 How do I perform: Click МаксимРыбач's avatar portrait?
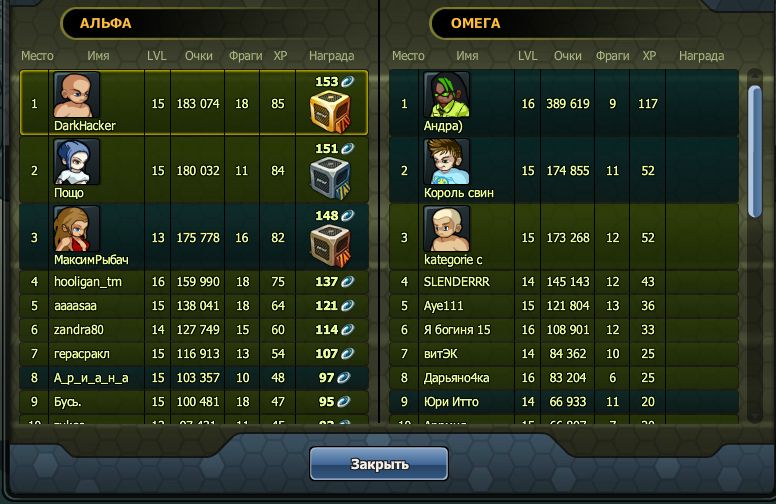pyautogui.click(x=77, y=229)
